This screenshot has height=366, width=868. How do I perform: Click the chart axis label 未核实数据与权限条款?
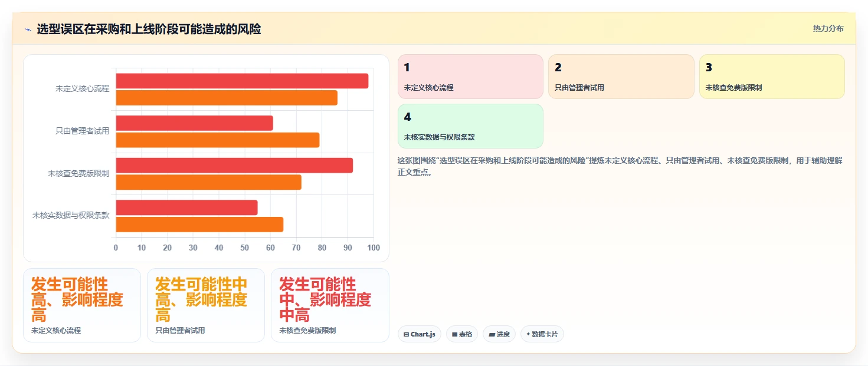[x=71, y=215]
